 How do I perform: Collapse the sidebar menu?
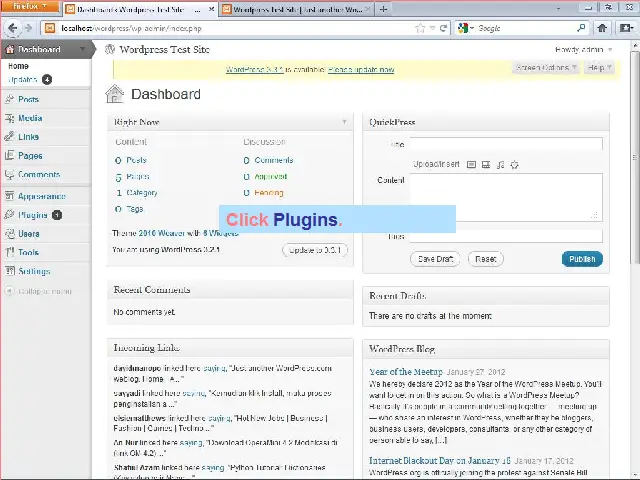click(x=38, y=291)
